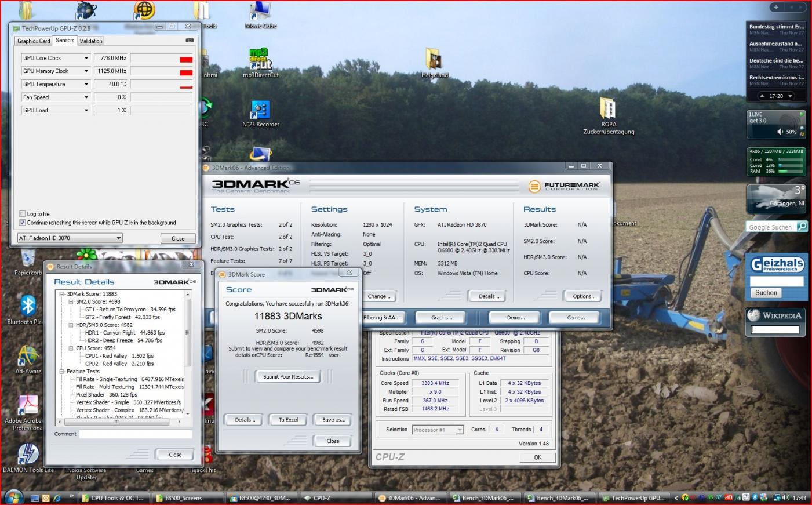Switch to the Graphics Card tab
The height and width of the screenshot is (505, 812).
point(34,41)
